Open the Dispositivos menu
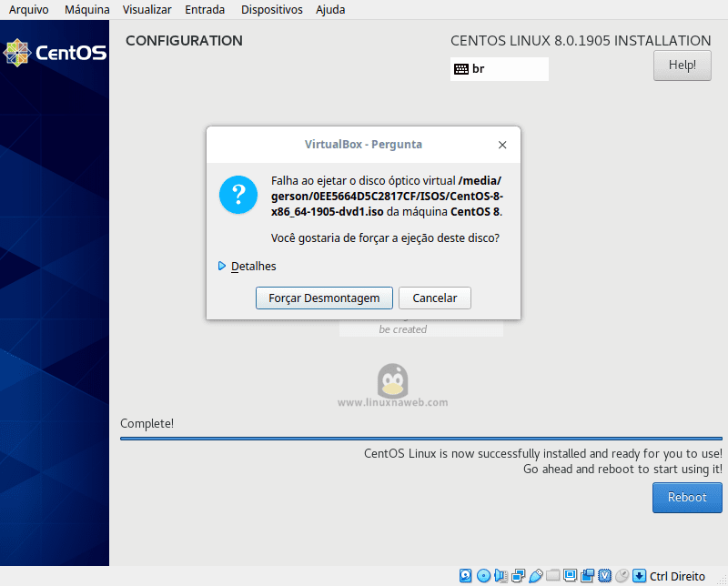Screen dimensions: 728x586 pyautogui.click(x=271, y=10)
